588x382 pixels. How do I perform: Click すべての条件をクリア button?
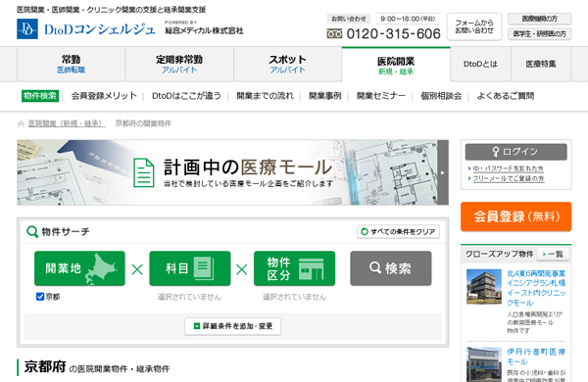[398, 232]
